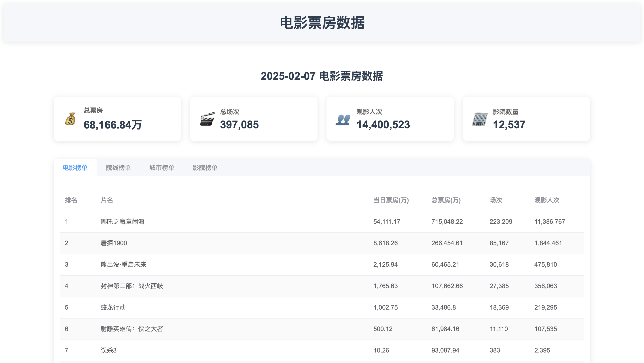Click the 观影人次 table column header

pos(547,200)
